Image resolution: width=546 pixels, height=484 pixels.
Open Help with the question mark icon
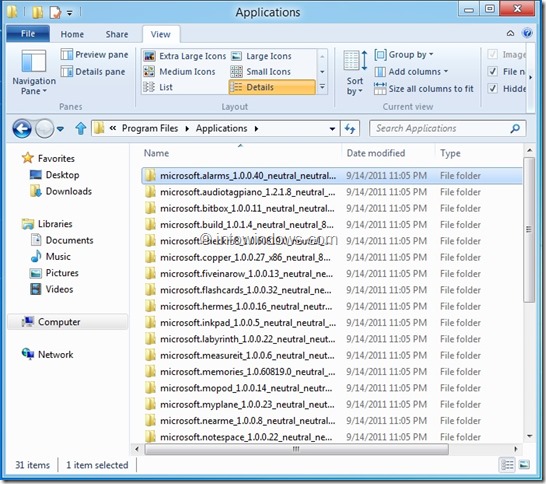(x=527, y=33)
